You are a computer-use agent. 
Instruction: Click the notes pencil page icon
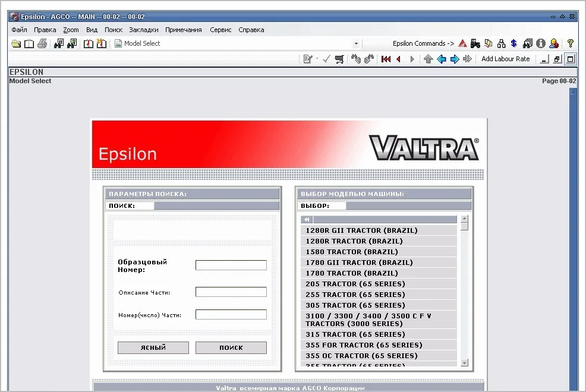pyautogui.click(x=308, y=59)
